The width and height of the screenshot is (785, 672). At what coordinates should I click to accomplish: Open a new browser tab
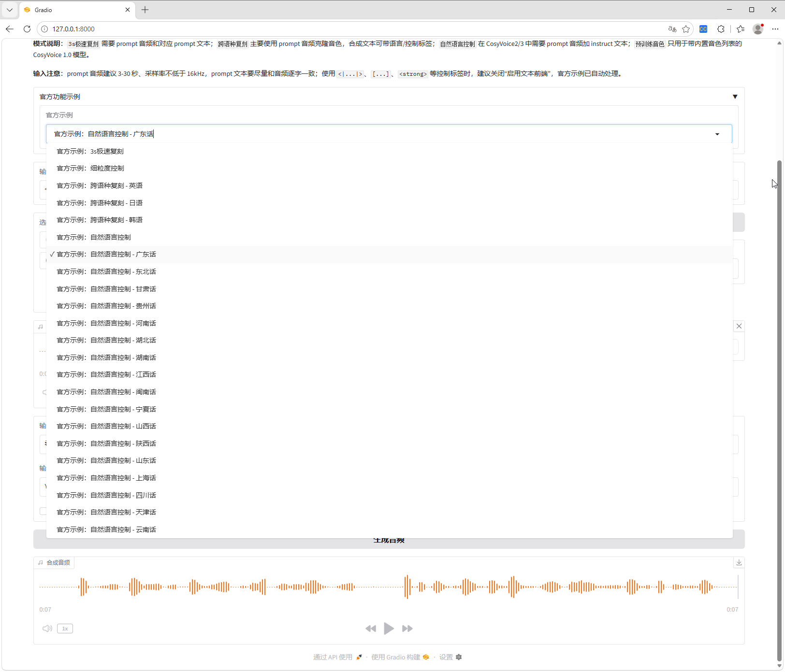[145, 10]
